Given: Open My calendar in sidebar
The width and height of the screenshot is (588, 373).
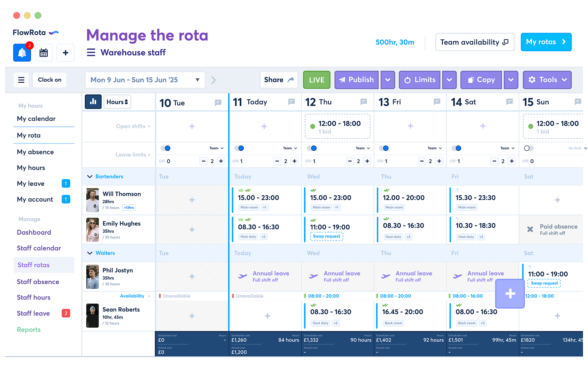Looking at the screenshot, I should pyautogui.click(x=36, y=119).
